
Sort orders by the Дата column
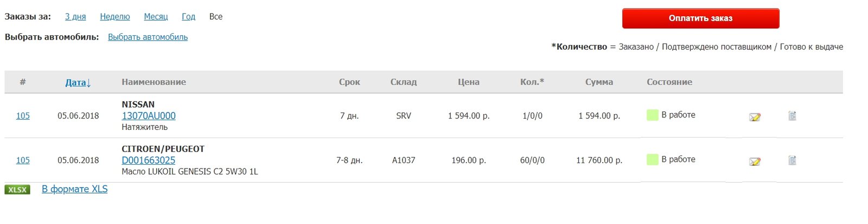point(78,83)
